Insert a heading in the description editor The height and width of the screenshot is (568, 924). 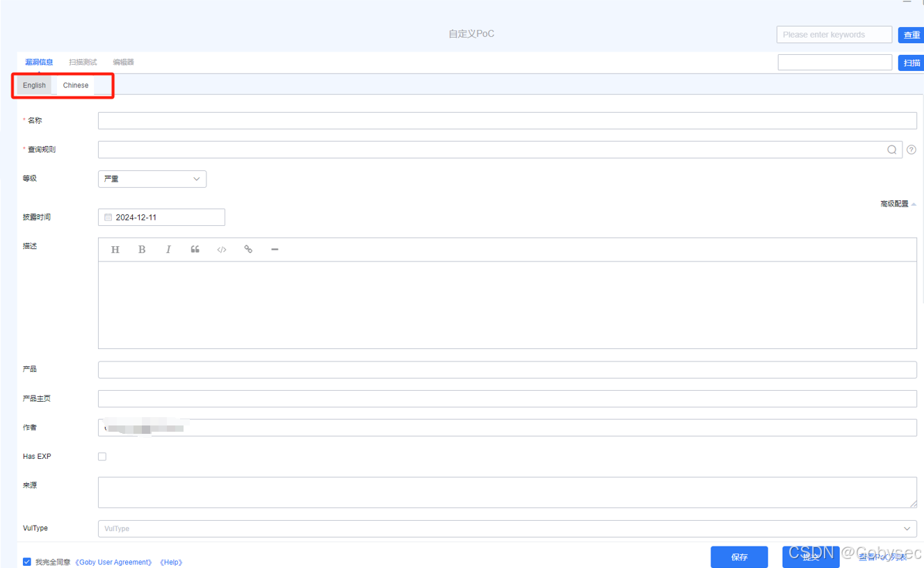(115, 250)
